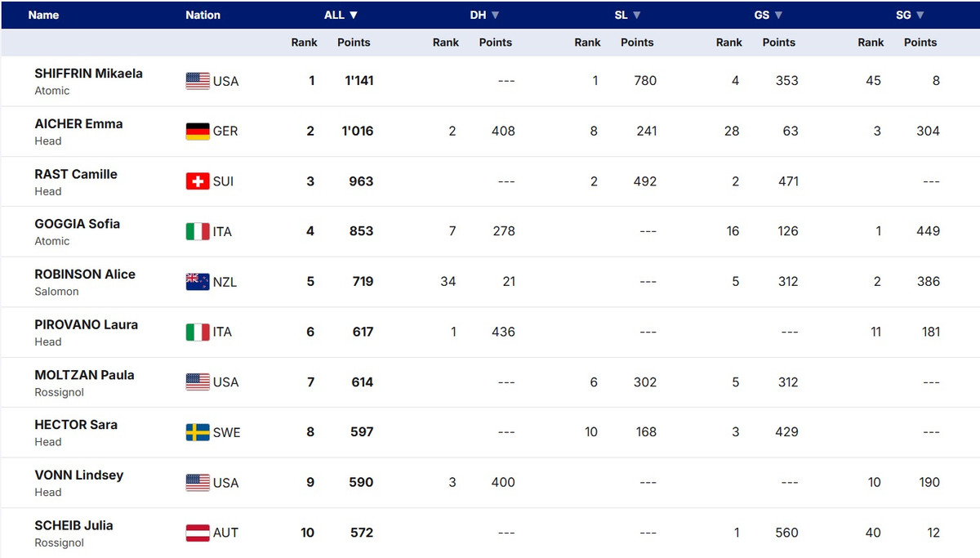Sort by DH downhill column arrow
The image size is (980, 558).
[x=495, y=15]
